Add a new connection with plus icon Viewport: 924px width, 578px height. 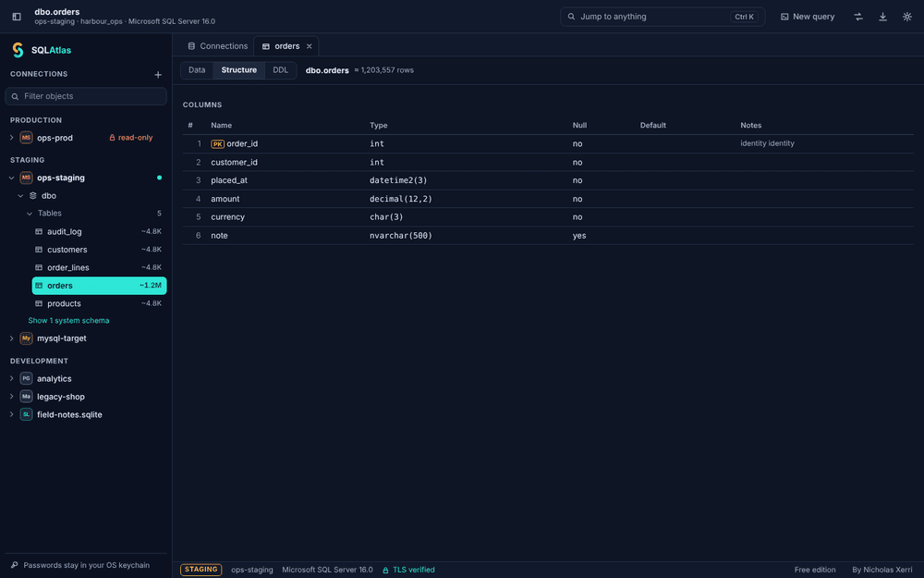pyautogui.click(x=158, y=74)
